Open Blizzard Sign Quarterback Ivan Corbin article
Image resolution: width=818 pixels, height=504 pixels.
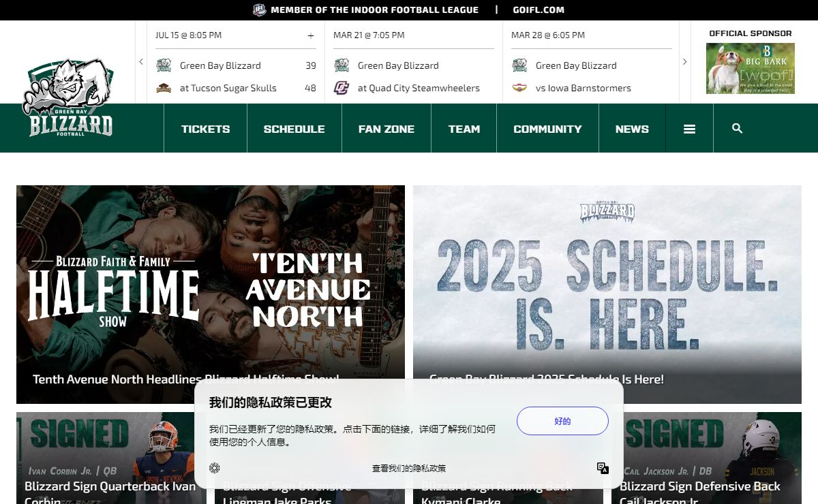(x=110, y=458)
